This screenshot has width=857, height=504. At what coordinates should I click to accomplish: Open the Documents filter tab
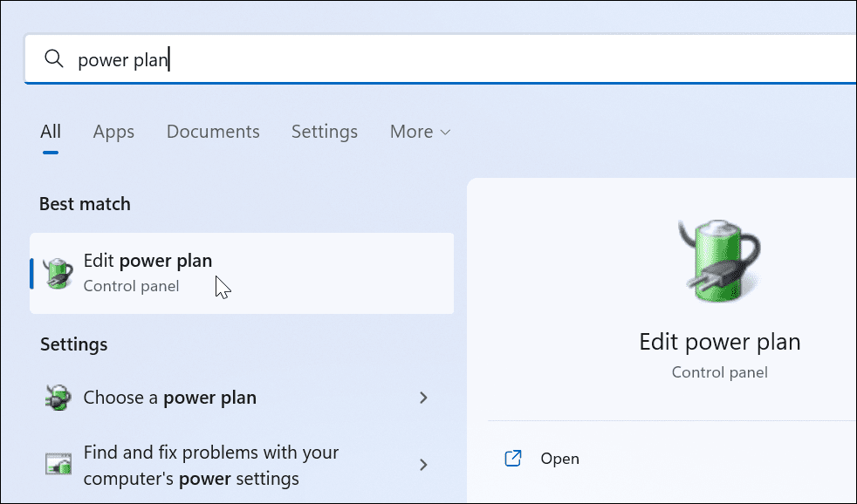pos(213,132)
